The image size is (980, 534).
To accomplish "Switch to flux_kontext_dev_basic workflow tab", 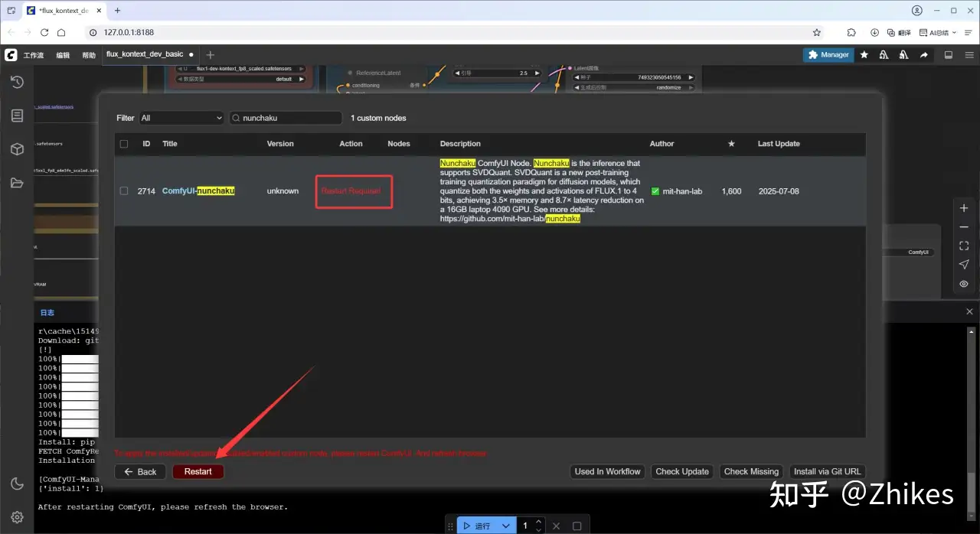I will click(x=150, y=54).
